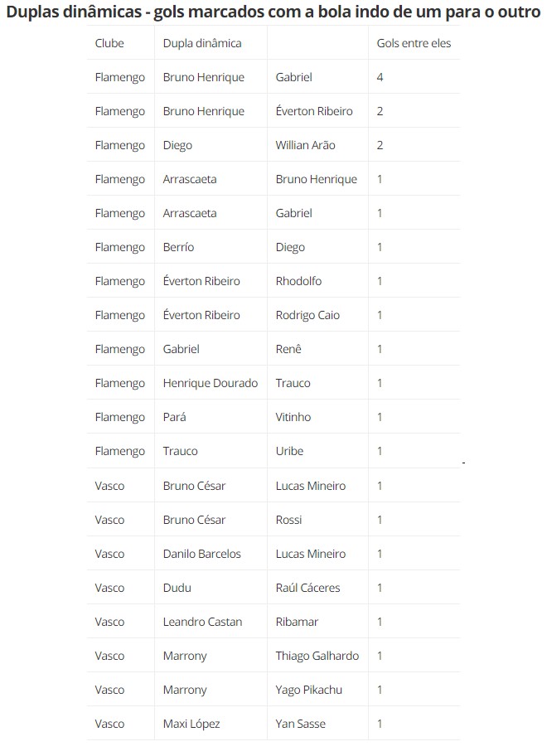Select the "Berrío" player cell

pyautogui.click(x=178, y=247)
